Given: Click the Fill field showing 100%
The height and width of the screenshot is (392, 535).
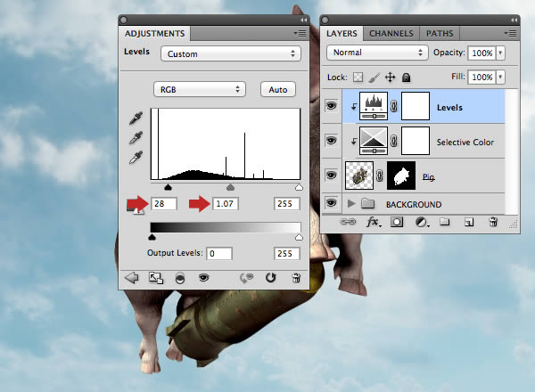Looking at the screenshot, I should 481,77.
